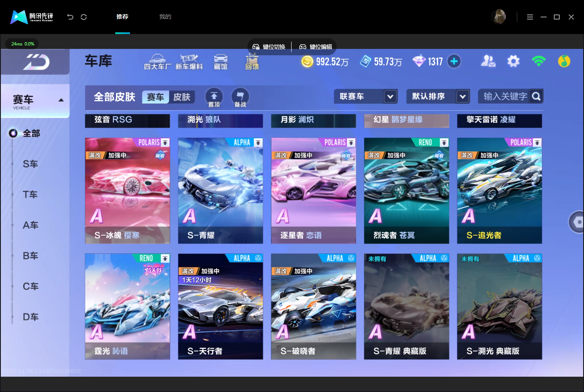This screenshot has width=584, height=392.
Task: Select the 皮肤 filter tab
Action: pos(182,97)
